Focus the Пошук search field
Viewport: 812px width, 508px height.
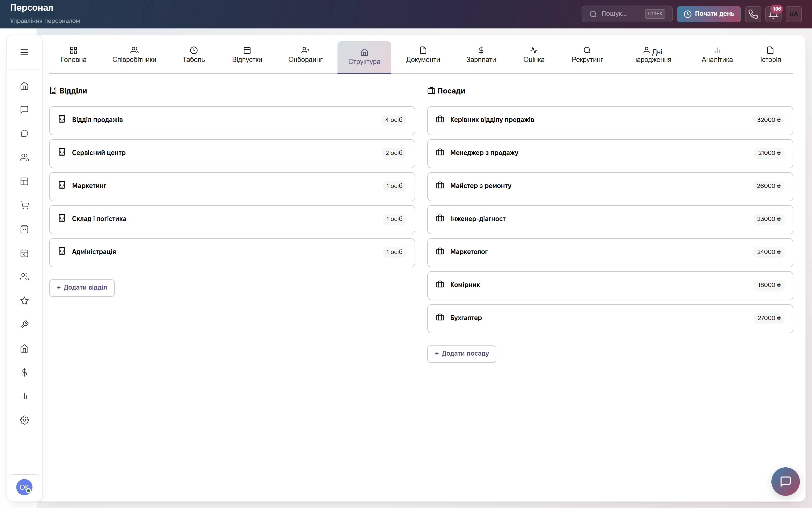point(627,14)
